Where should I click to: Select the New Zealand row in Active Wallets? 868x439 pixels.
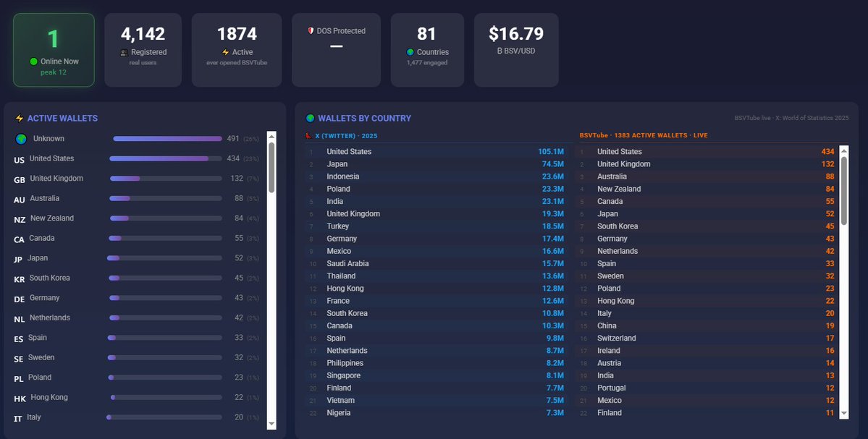click(136, 218)
